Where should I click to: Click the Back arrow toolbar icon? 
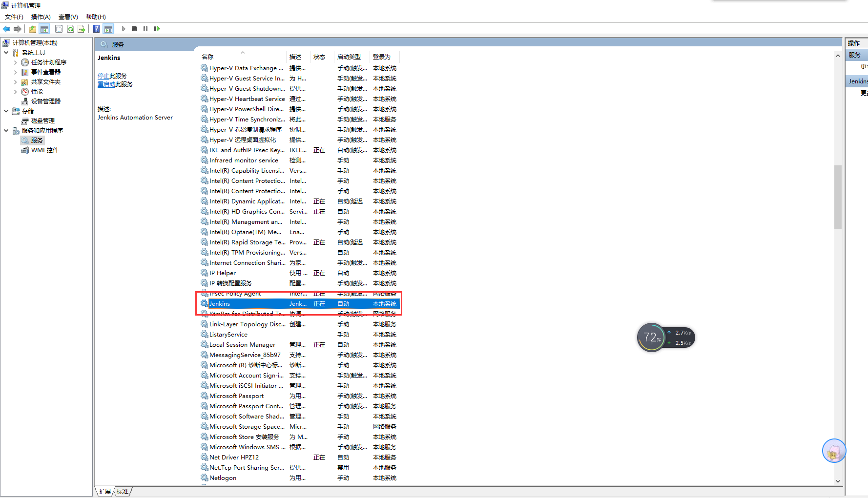click(6, 29)
